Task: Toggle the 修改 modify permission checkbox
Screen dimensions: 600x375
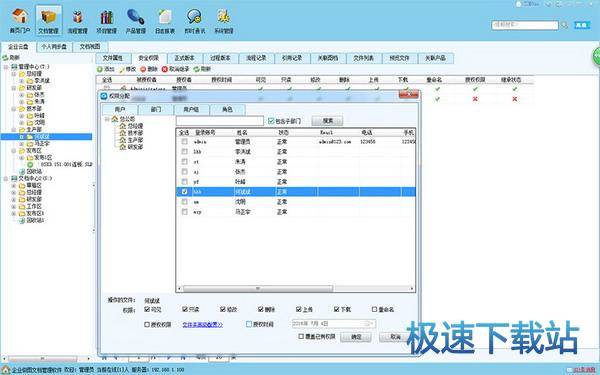Action: click(223, 309)
